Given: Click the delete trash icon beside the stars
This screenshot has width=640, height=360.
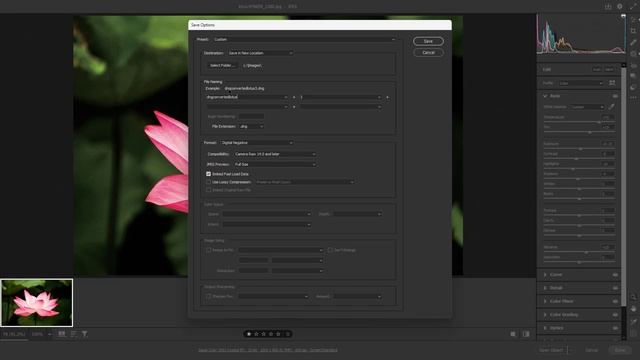Looking at the screenshot, I should [288, 334].
